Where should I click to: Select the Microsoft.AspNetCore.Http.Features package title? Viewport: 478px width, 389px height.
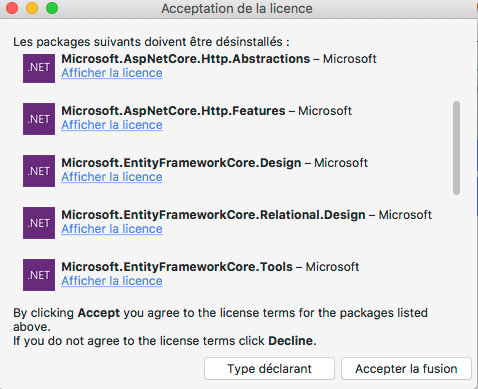(173, 111)
